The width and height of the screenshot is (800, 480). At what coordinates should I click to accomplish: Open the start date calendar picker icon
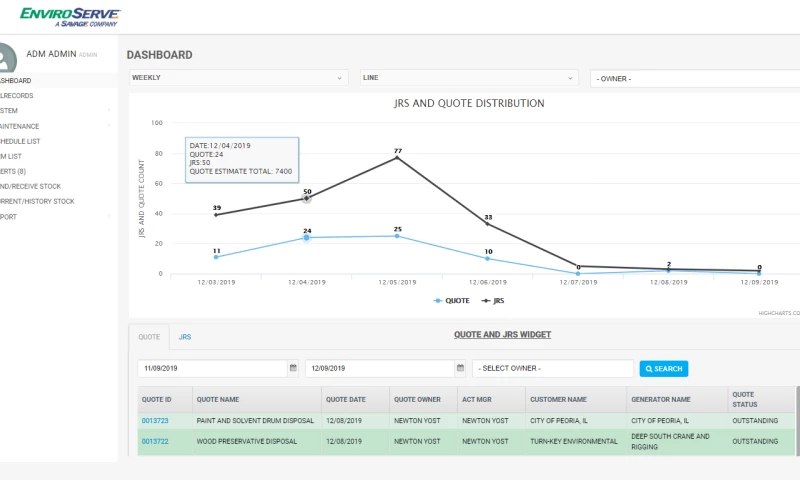tap(293, 368)
